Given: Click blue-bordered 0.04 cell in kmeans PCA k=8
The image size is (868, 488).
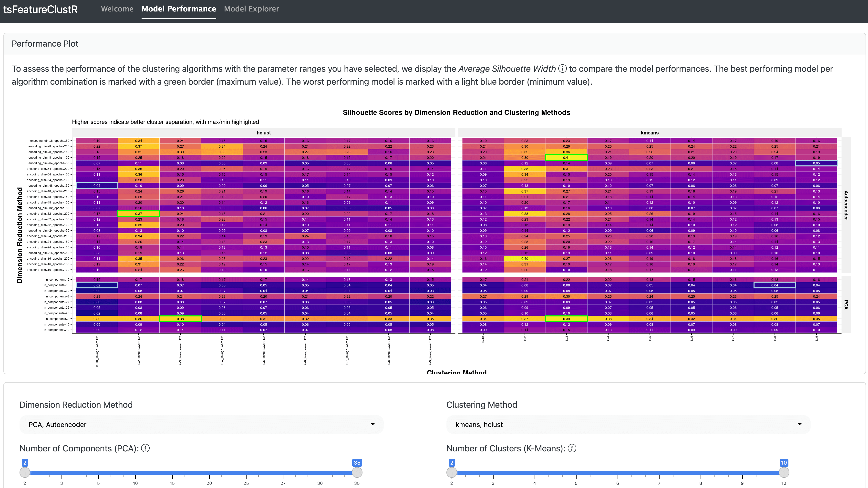Looking at the screenshot, I should (775, 285).
